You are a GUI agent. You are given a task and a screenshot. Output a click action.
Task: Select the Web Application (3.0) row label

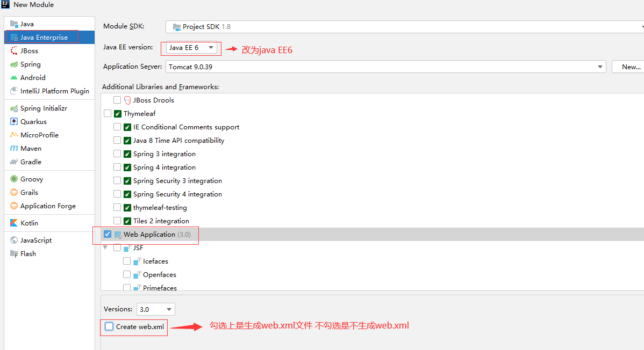click(x=157, y=234)
